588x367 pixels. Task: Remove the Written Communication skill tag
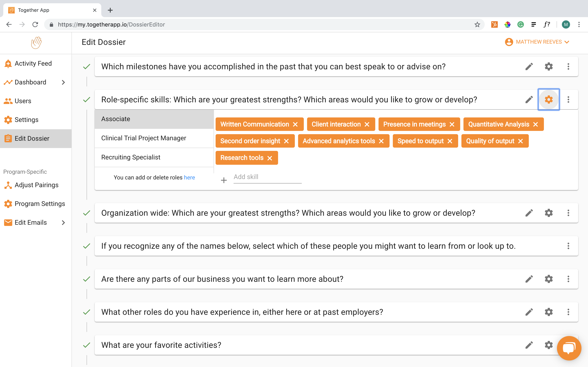295,124
